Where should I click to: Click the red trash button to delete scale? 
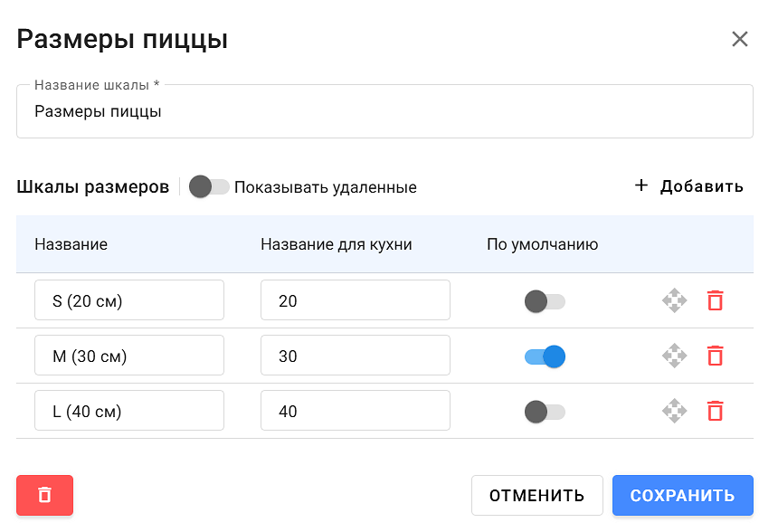point(44,495)
